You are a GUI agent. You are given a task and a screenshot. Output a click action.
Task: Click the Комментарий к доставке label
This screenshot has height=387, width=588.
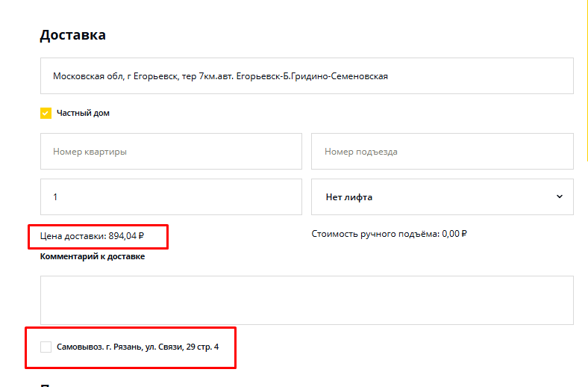pos(93,256)
